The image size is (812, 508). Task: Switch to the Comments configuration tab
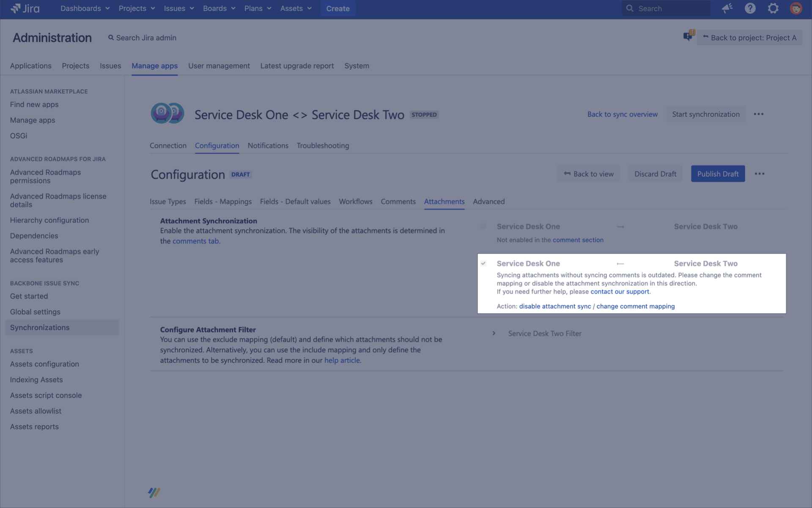(x=398, y=202)
